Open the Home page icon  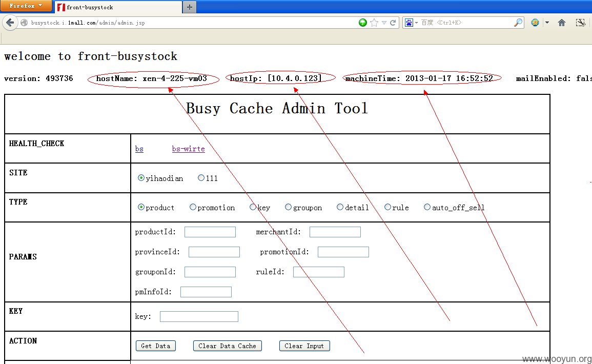(x=562, y=23)
